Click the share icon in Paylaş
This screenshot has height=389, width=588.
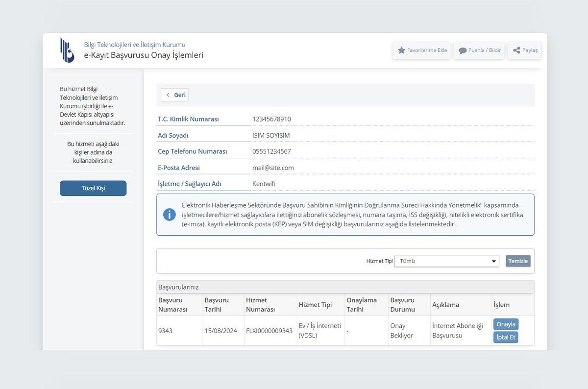click(516, 50)
